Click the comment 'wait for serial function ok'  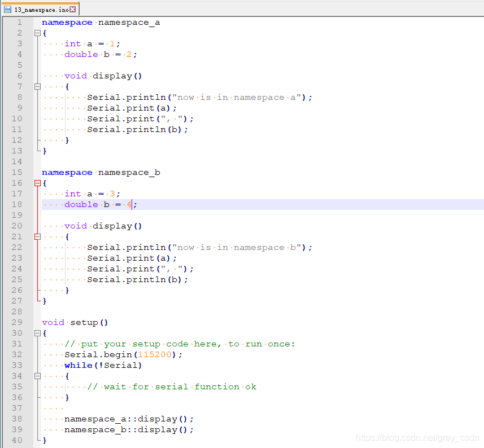point(180,386)
